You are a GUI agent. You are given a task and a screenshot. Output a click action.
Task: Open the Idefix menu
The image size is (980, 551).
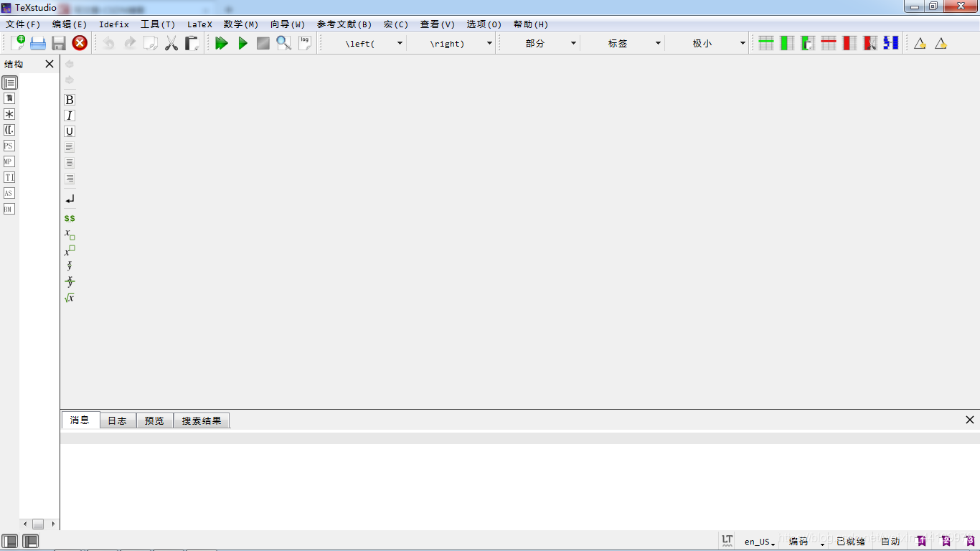coord(114,24)
